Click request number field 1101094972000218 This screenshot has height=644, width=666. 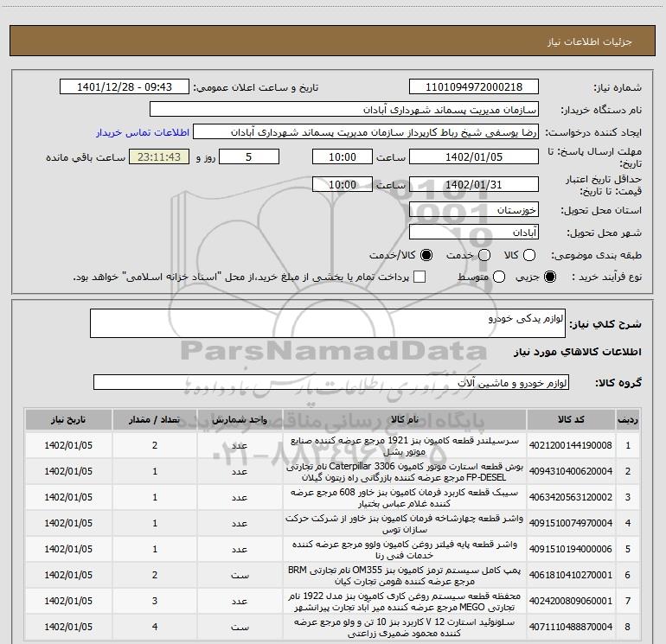point(474,87)
